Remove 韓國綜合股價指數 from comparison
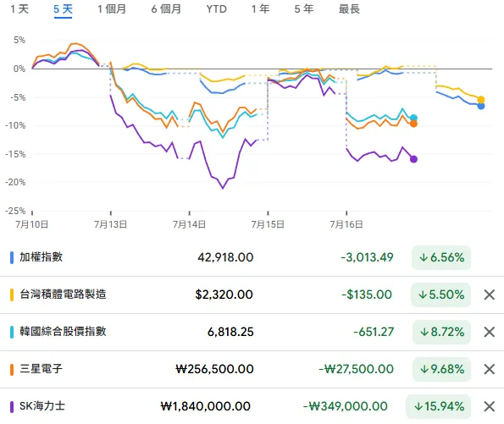Image resolution: width=504 pixels, height=424 pixels. pyautogui.click(x=490, y=332)
